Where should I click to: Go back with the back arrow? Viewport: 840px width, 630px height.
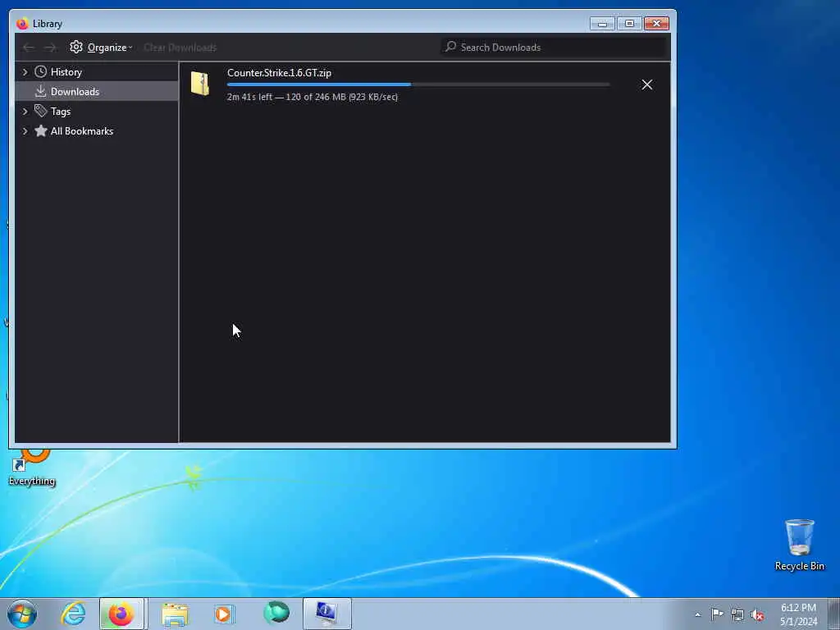click(29, 48)
